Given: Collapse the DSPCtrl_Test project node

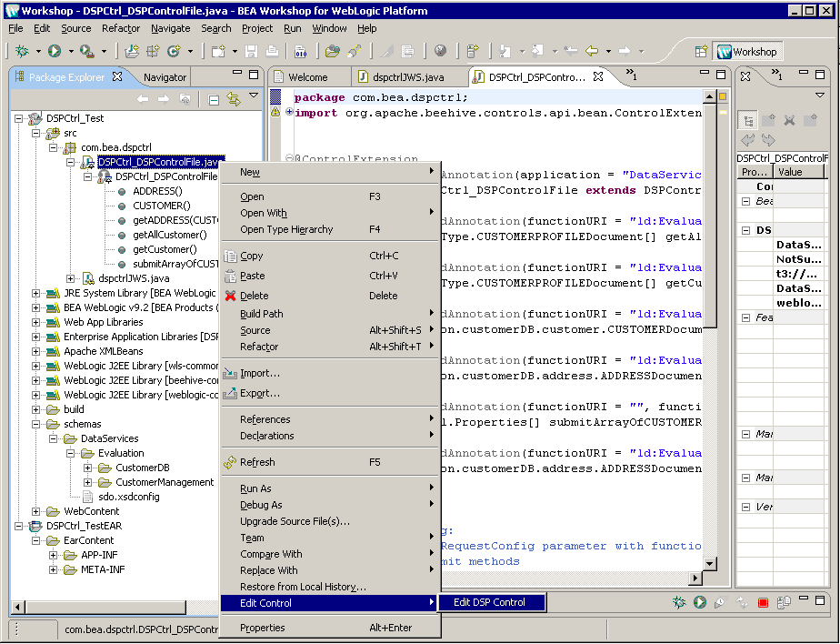Looking at the screenshot, I should click(x=19, y=118).
